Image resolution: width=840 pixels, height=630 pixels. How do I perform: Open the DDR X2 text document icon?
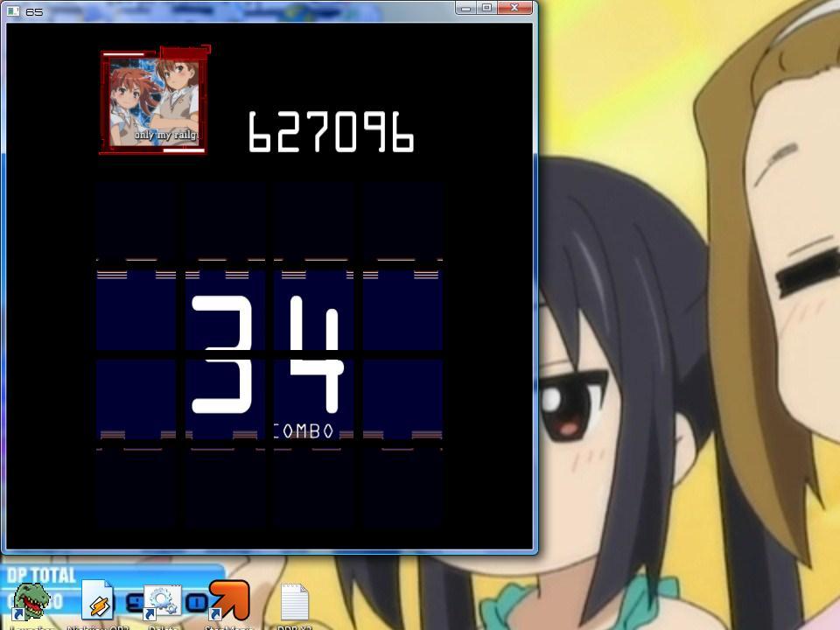coord(294,603)
